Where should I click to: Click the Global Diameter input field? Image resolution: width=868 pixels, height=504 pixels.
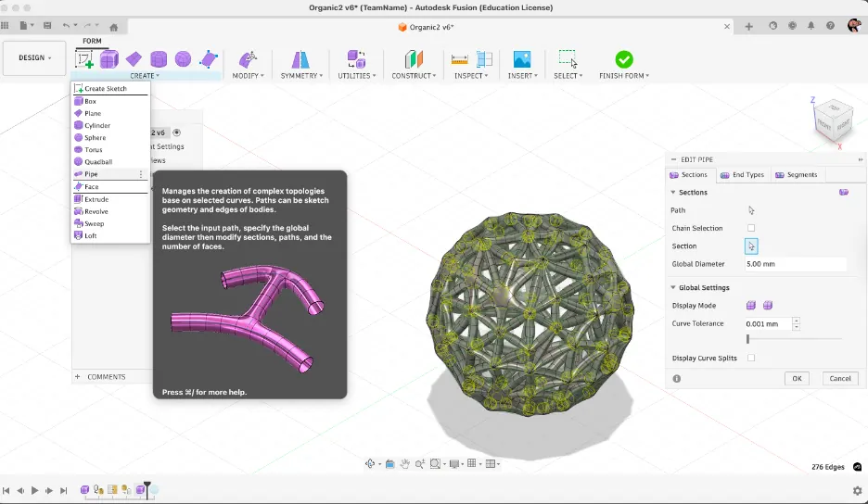(796, 264)
